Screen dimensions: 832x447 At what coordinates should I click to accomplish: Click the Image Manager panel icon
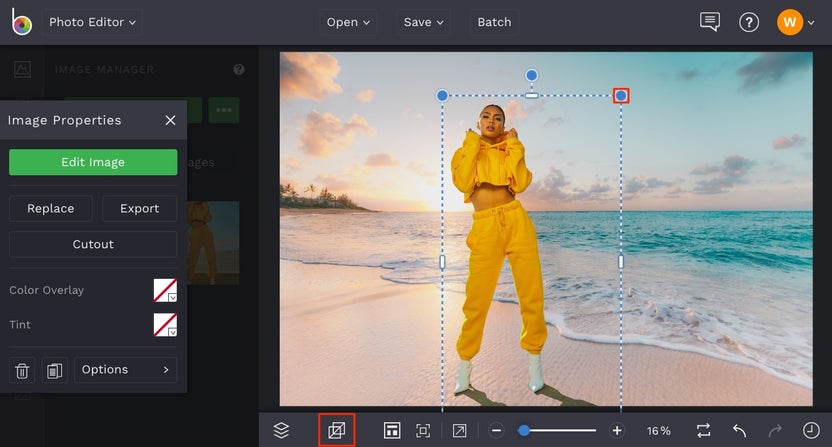22,70
